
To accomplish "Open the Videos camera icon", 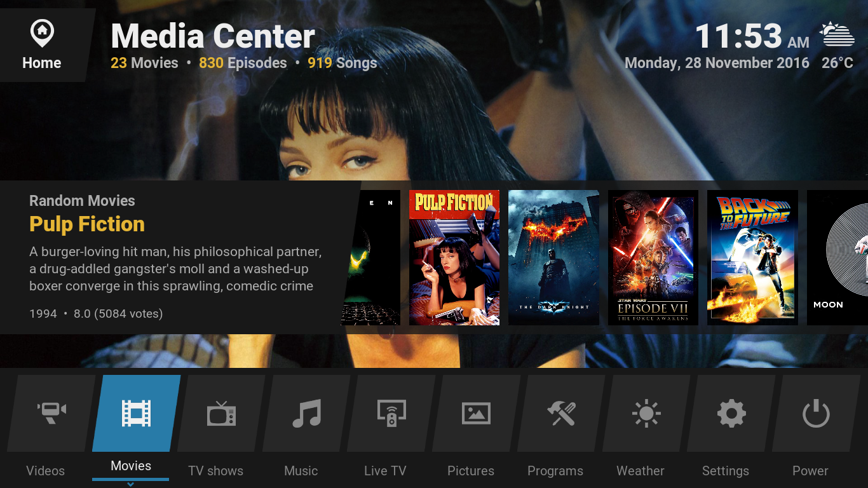I will tap(51, 414).
